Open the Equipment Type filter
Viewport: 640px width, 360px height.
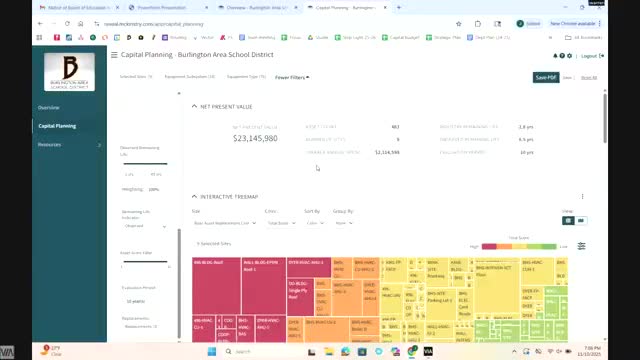(246, 77)
